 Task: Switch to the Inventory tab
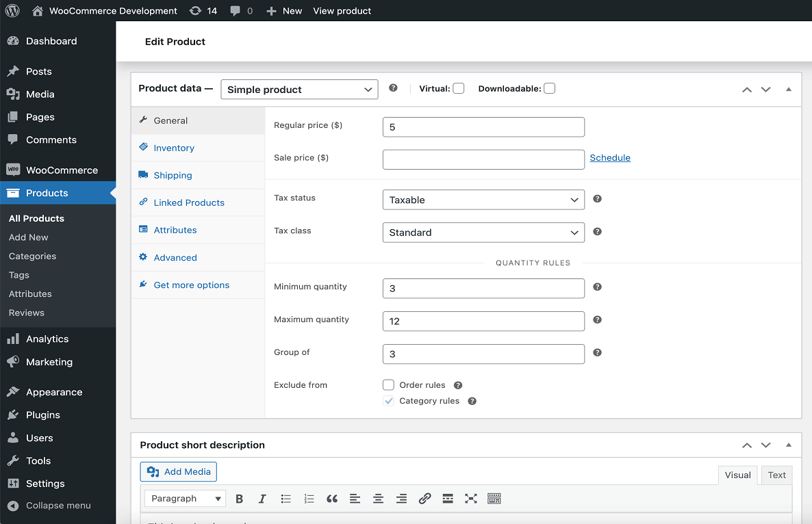[174, 148]
